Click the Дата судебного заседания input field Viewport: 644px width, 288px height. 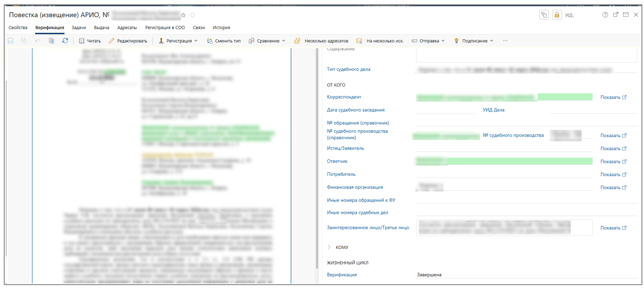click(x=445, y=110)
